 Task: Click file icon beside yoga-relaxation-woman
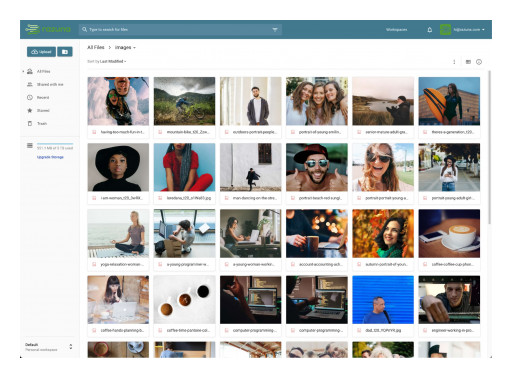(94, 264)
